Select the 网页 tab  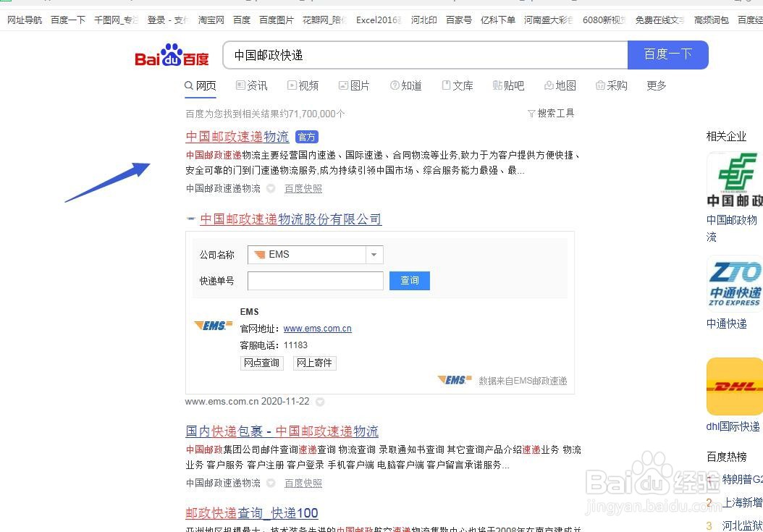click(x=201, y=85)
